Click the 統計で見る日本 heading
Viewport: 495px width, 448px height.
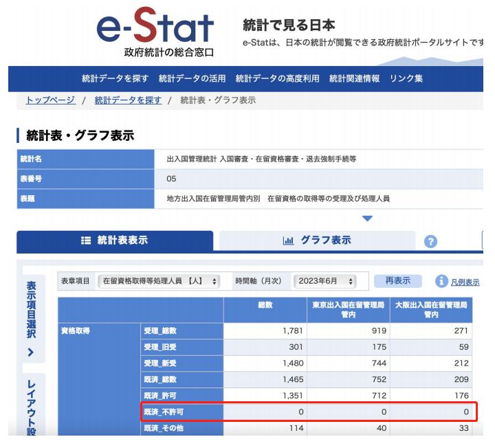tap(289, 25)
